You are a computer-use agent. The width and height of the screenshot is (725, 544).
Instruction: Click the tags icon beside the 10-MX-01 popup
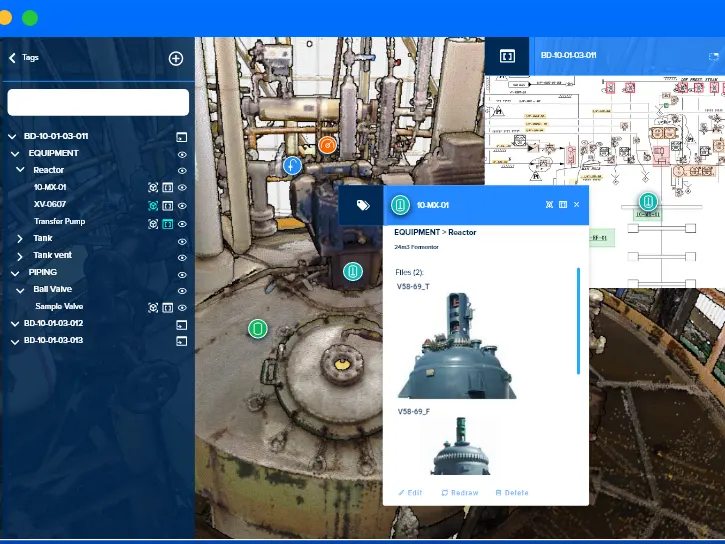click(363, 205)
